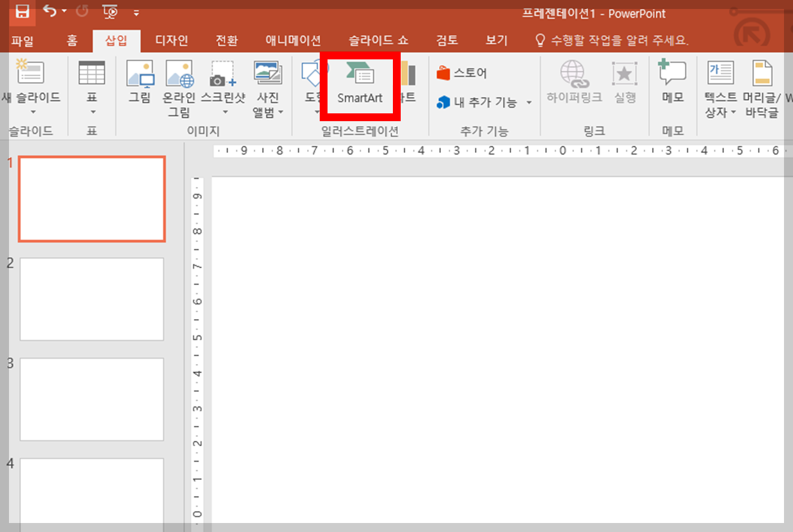Open 머리글/바닥글 (Header/Footer) settings
This screenshot has width=793, height=532.
[762, 90]
